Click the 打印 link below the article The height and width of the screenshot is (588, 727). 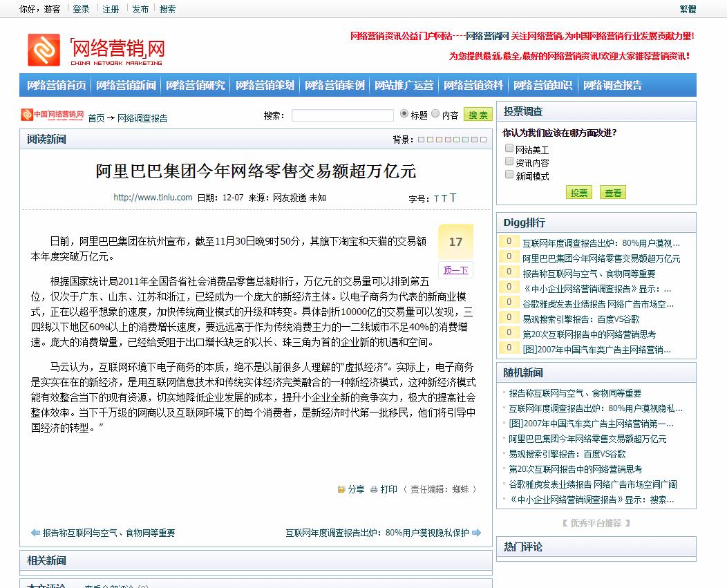389,489
